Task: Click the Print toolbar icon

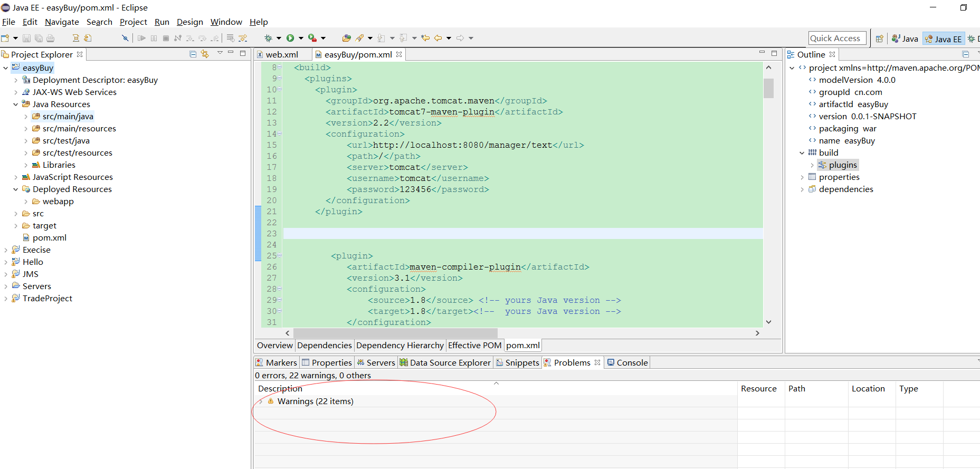Action: tap(51, 38)
